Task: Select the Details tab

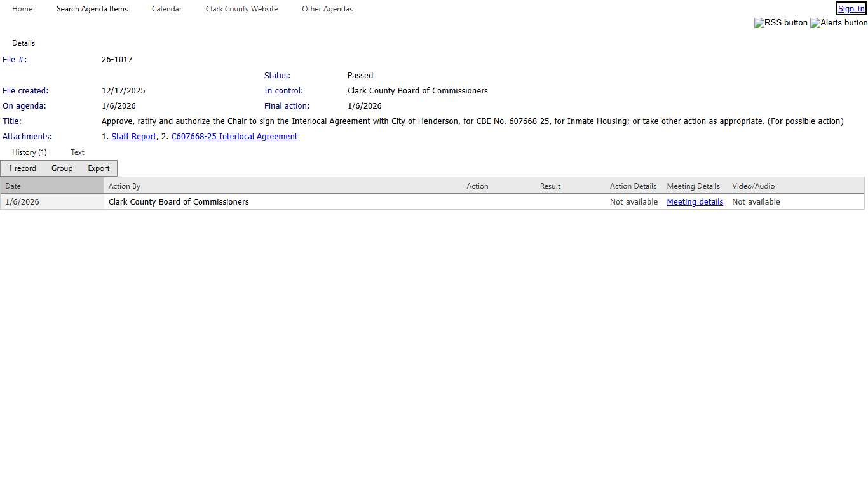Action: click(x=24, y=43)
